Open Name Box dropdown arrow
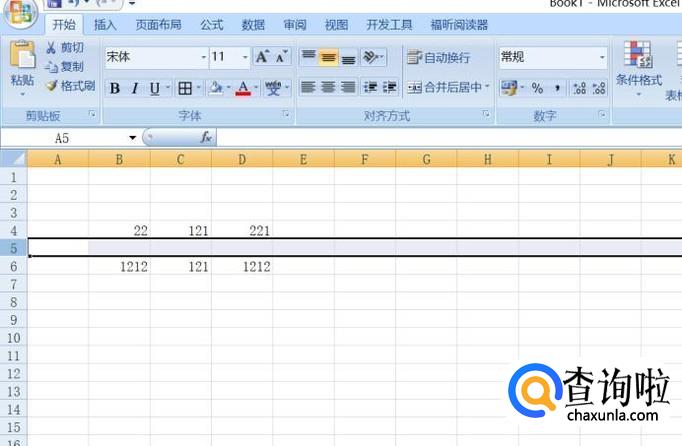The image size is (682, 446). pos(133,138)
